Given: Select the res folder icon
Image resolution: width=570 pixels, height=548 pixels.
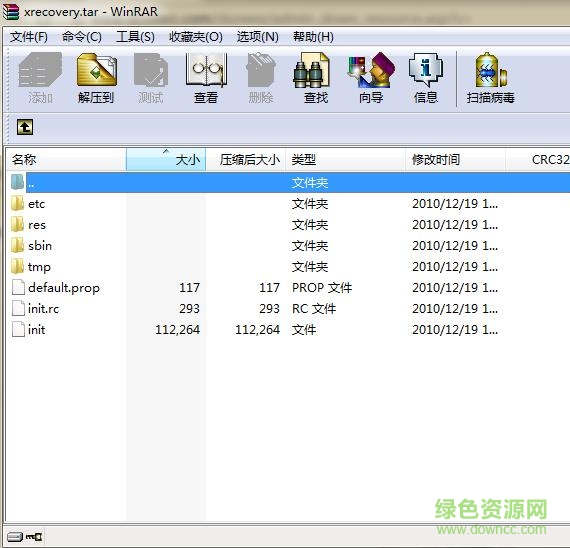Looking at the screenshot, I should tap(17, 225).
